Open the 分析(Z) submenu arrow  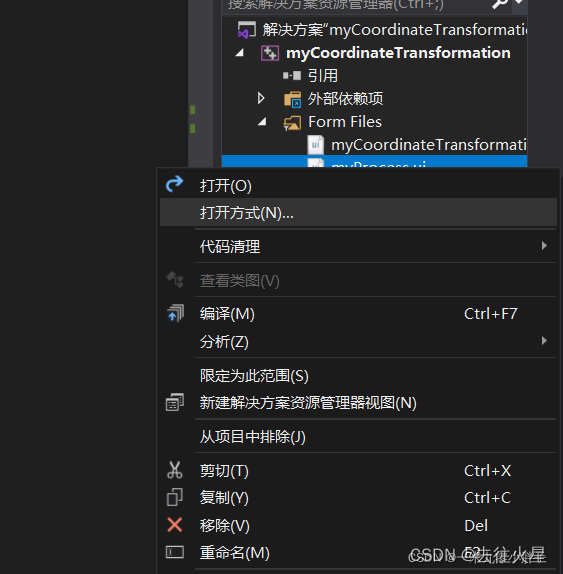544,341
